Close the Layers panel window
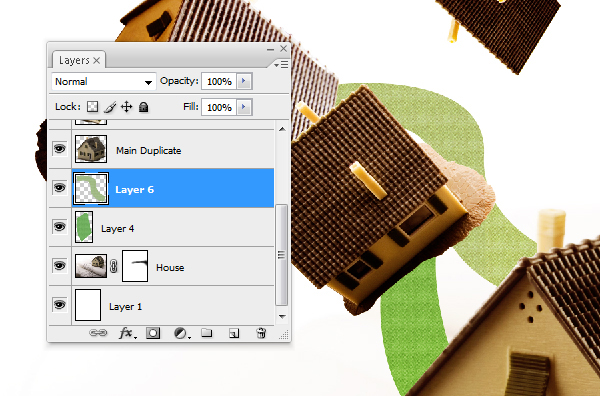Screen dimensions: 600x396 tap(283, 49)
